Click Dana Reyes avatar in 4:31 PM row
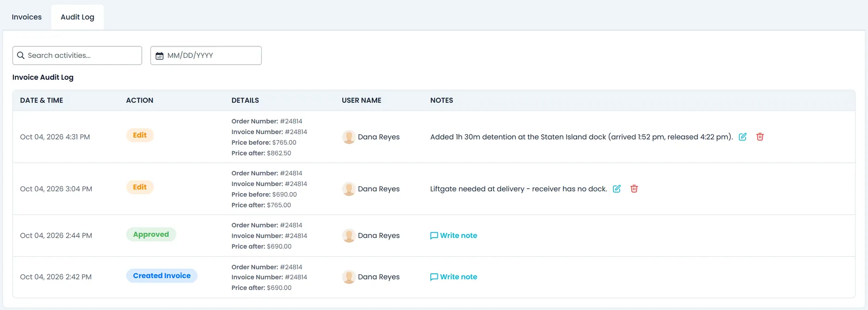 click(349, 137)
